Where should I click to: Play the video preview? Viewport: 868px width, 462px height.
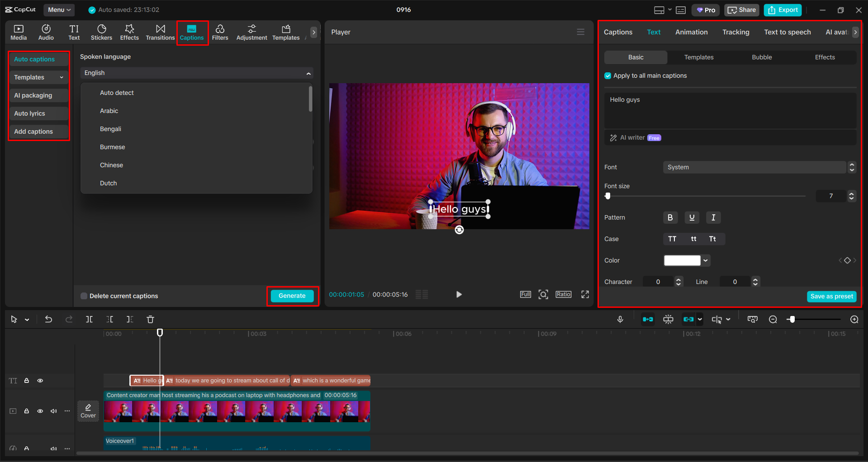tap(459, 295)
